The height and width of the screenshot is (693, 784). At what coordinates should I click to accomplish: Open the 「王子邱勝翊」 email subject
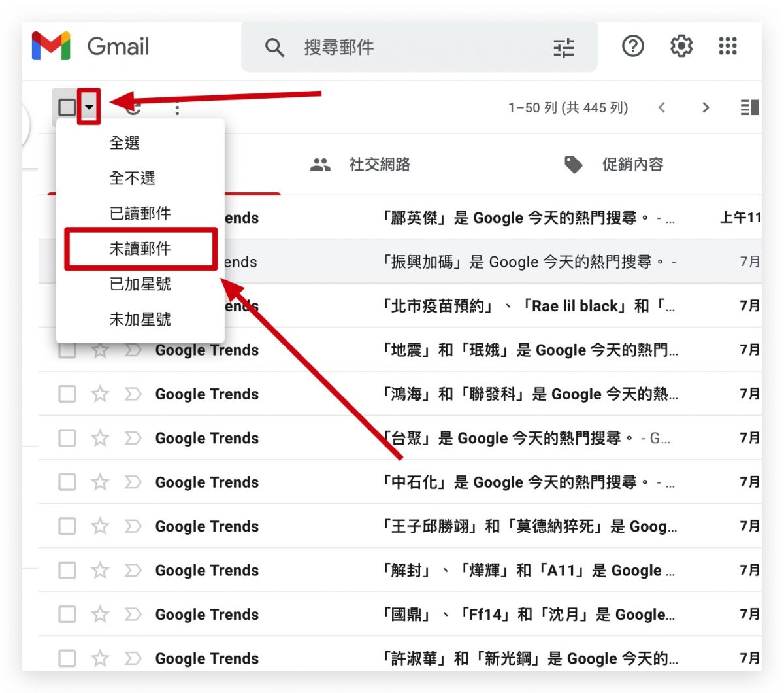pos(529,526)
